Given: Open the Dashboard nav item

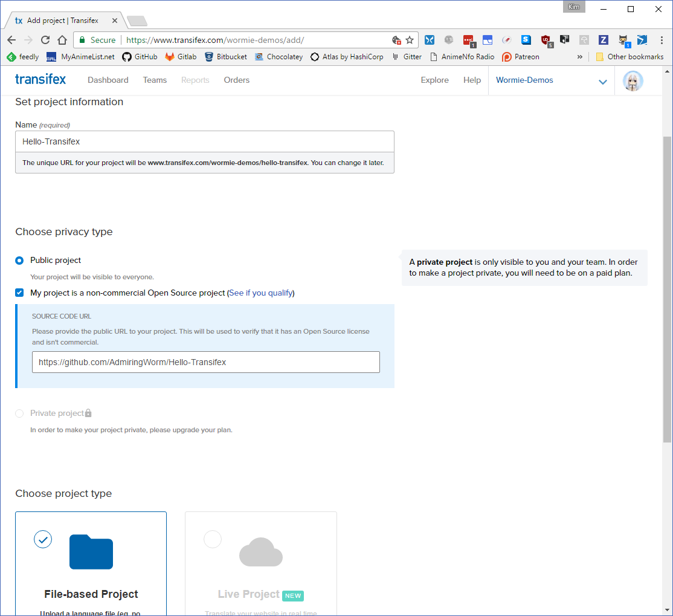Looking at the screenshot, I should coord(108,80).
